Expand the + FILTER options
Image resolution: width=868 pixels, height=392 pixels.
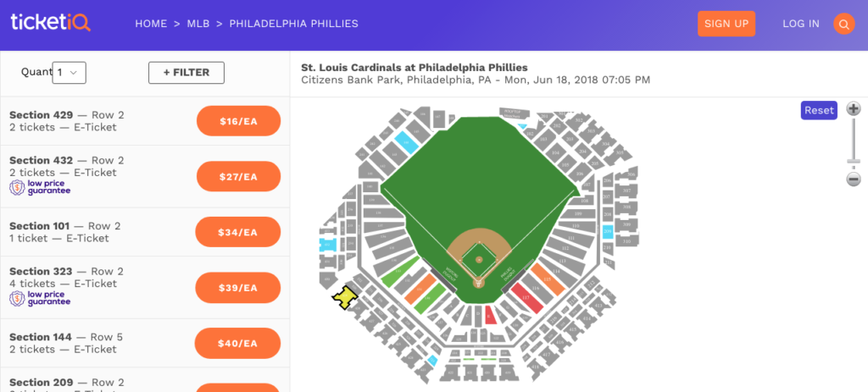[x=186, y=73]
